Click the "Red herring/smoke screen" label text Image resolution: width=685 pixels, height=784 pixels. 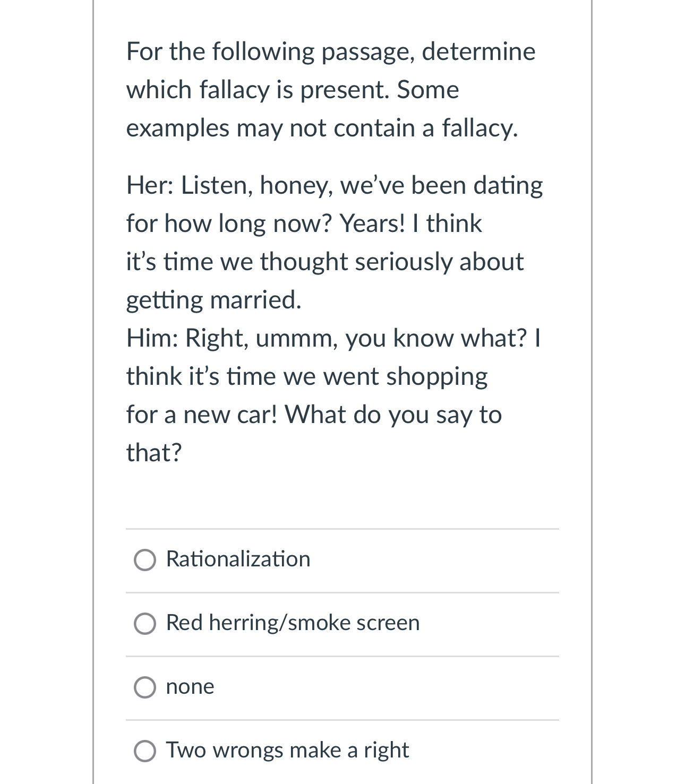(293, 623)
